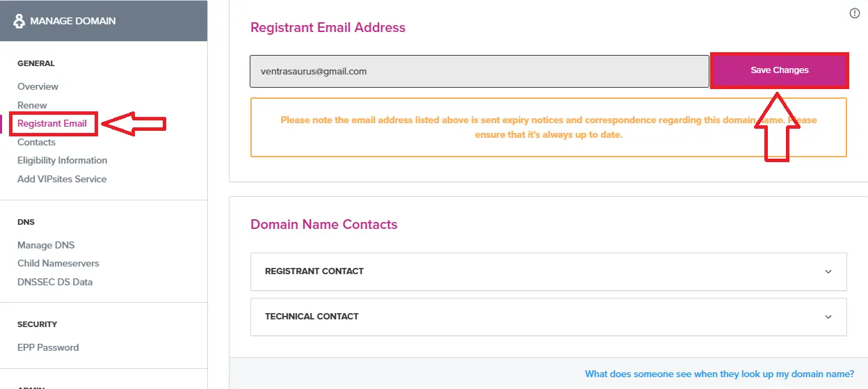Click the domain lookup help link
The width and height of the screenshot is (868, 389).
coord(719,374)
